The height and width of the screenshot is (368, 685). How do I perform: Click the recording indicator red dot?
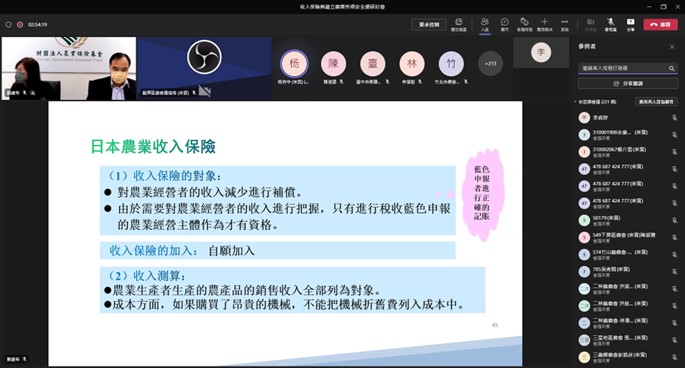point(20,25)
